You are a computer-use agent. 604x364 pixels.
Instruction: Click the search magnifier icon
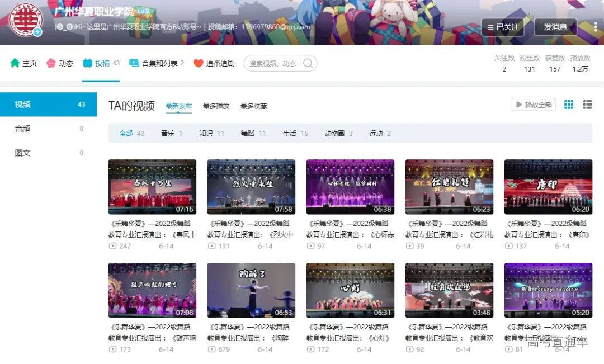coord(308,63)
